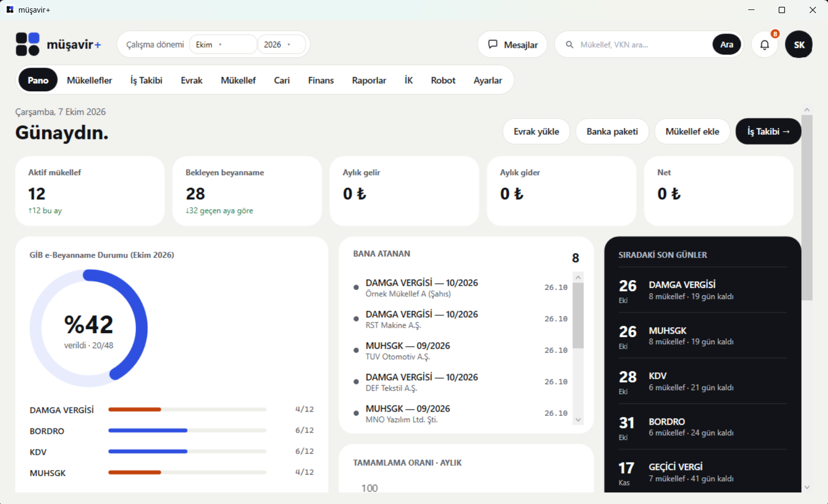Click the ↓32 geçen aya göre text
Viewport: 828px width, 504px height.
(219, 210)
